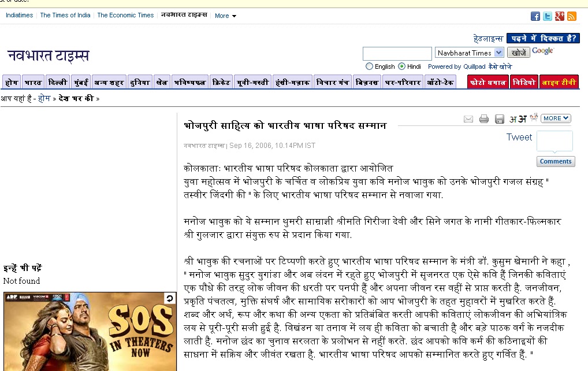Open the क्रिकेट navigation tab
Screen dimensions: 588x371
coord(221,82)
